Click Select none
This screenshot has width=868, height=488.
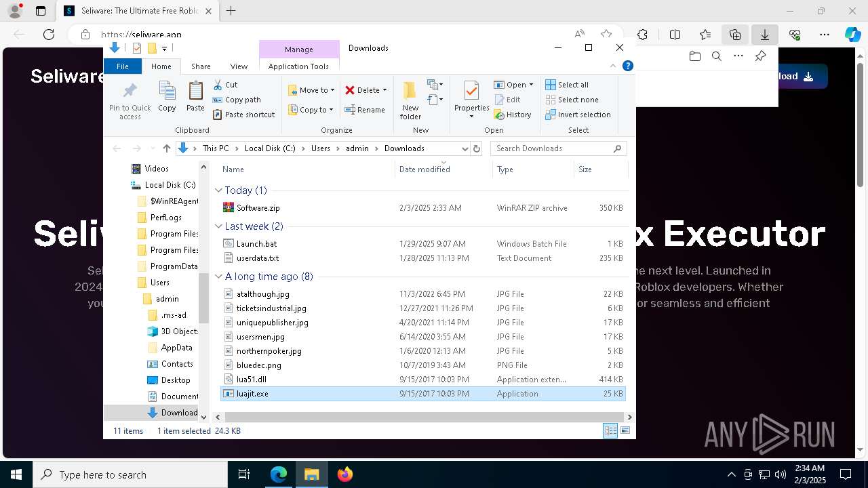572,100
